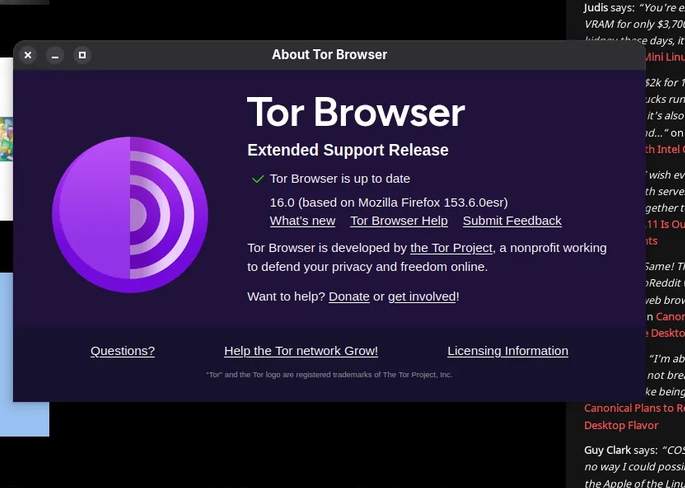The width and height of the screenshot is (685, 488).
Task: Click the Questions? link
Action: click(x=123, y=351)
